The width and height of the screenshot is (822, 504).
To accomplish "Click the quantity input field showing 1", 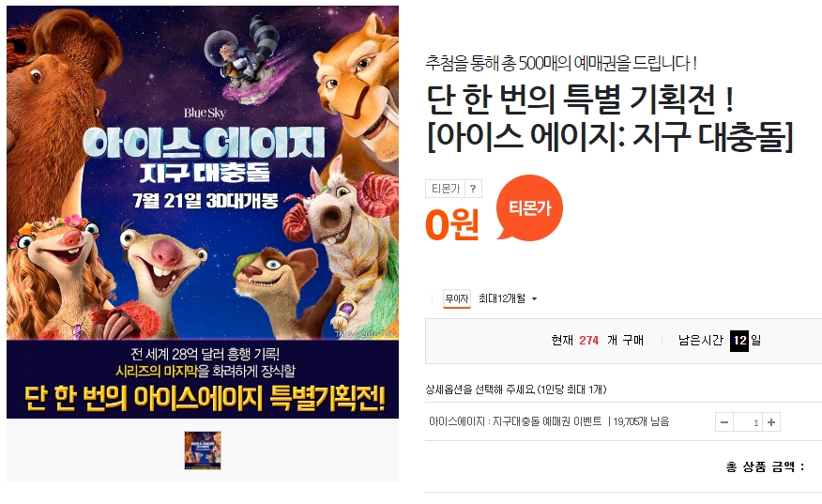I will click(748, 422).
